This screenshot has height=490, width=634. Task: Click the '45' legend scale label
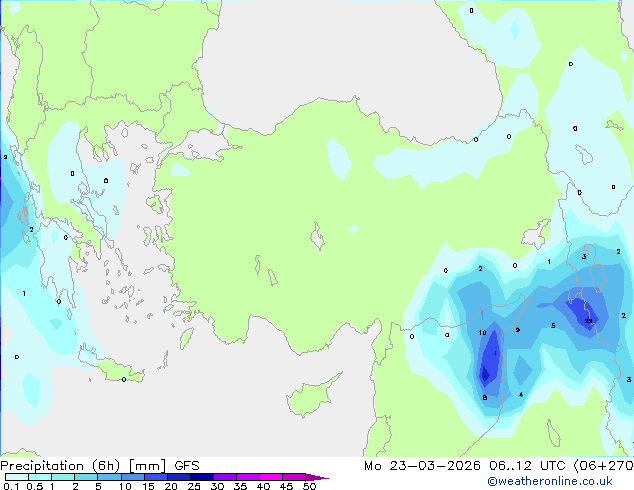pyautogui.click(x=286, y=486)
